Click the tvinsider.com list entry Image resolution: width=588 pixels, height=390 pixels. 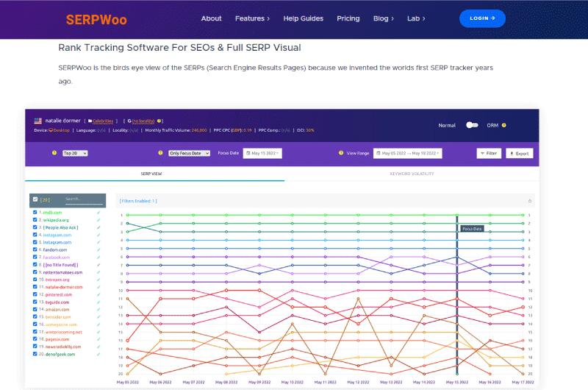pos(58,317)
